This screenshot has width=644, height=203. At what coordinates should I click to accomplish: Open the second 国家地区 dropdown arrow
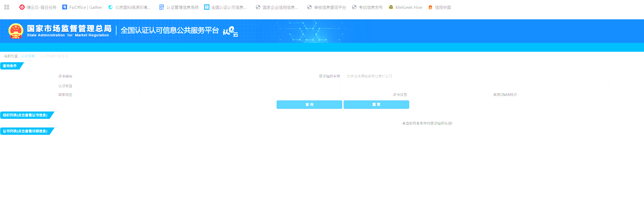[207, 94]
